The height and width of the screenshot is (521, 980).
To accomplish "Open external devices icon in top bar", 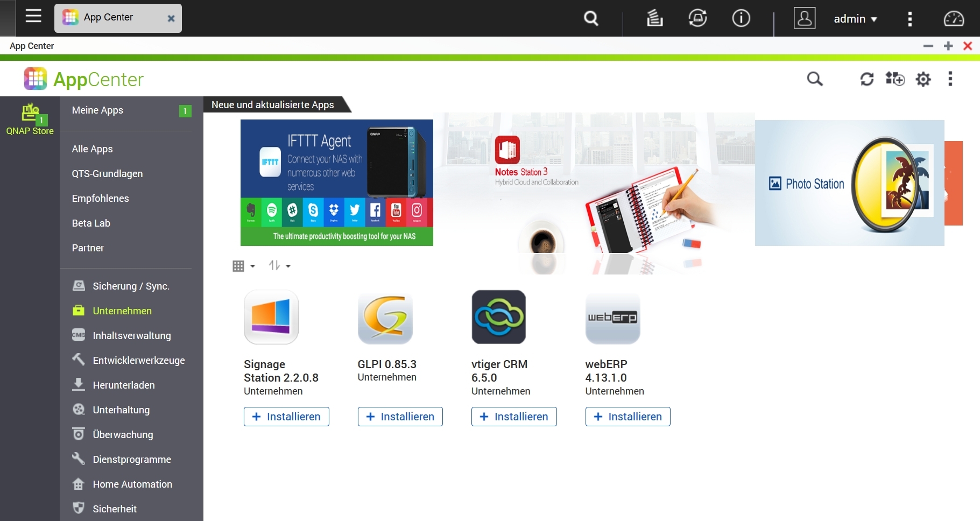I will (x=697, y=18).
